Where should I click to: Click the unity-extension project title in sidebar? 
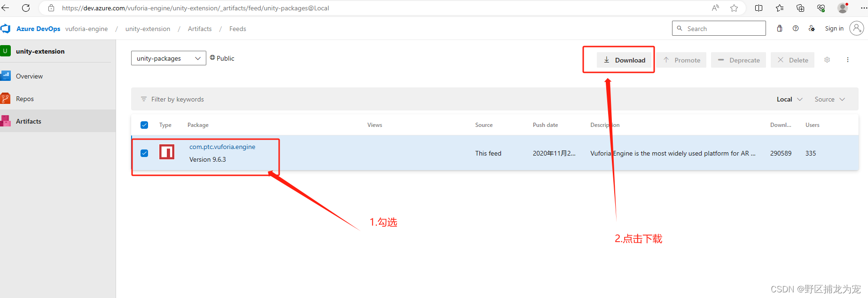point(40,51)
